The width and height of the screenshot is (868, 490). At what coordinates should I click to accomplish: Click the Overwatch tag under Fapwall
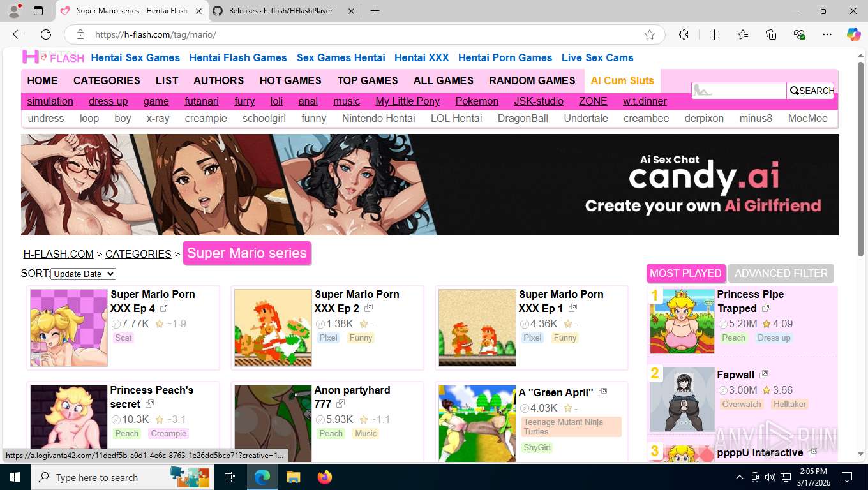(x=742, y=404)
